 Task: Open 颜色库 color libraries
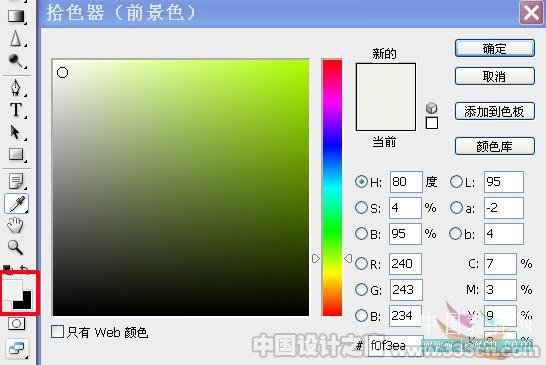pyautogui.click(x=494, y=146)
